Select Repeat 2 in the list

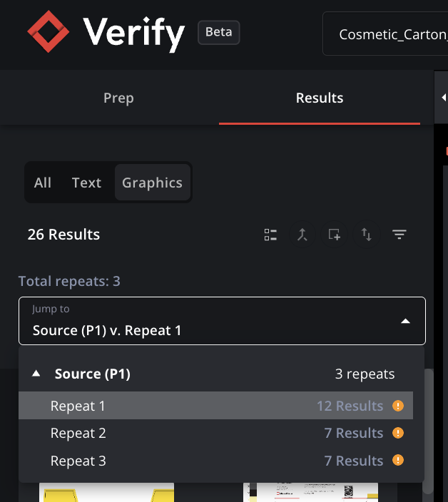coord(216,433)
